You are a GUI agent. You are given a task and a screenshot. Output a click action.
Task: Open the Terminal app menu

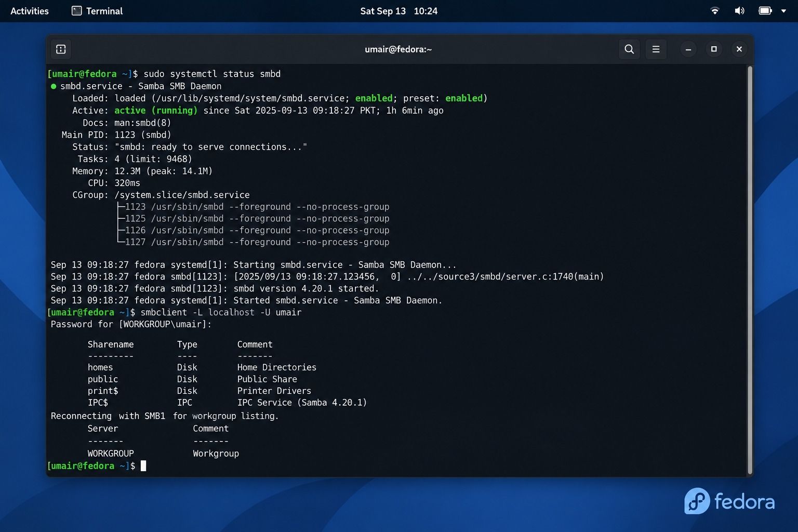click(x=97, y=11)
